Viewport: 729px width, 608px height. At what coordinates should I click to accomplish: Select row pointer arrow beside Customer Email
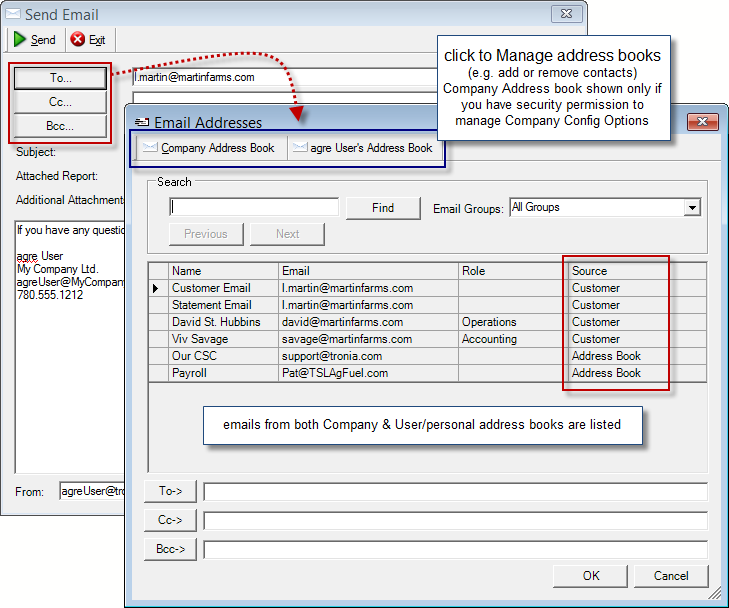pyautogui.click(x=156, y=288)
